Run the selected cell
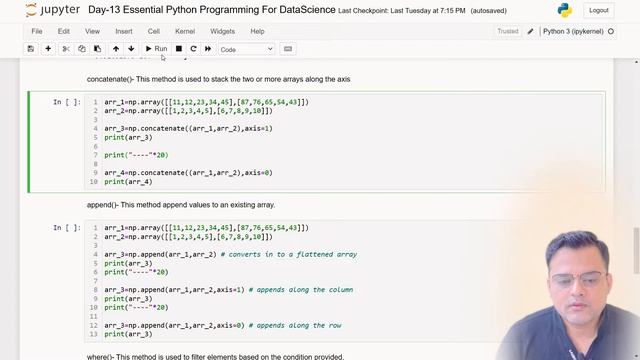 156,49
